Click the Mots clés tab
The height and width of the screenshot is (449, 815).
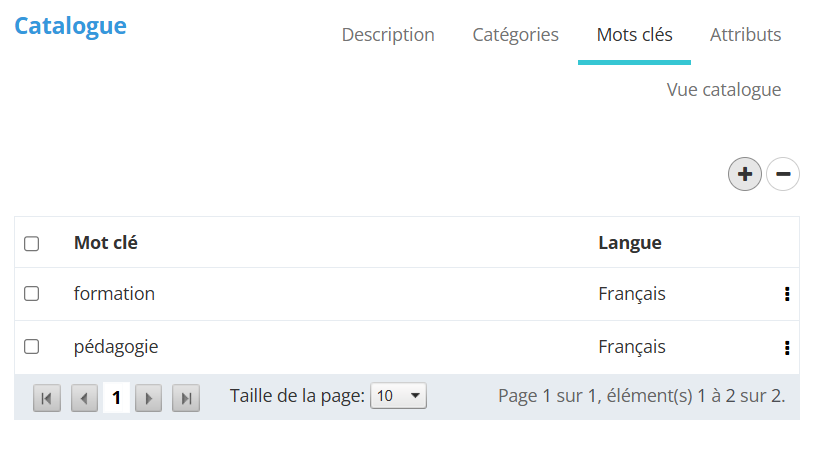634,35
